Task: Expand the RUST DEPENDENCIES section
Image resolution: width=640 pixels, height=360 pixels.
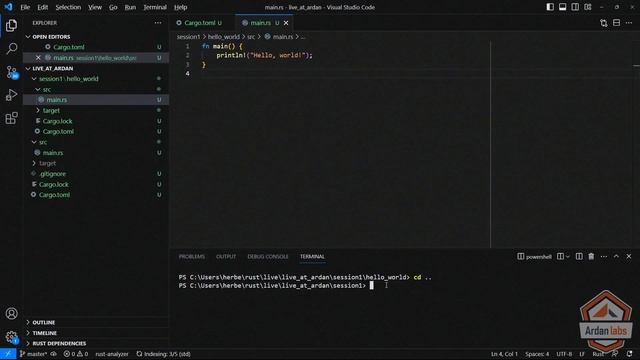Action: [96, 344]
